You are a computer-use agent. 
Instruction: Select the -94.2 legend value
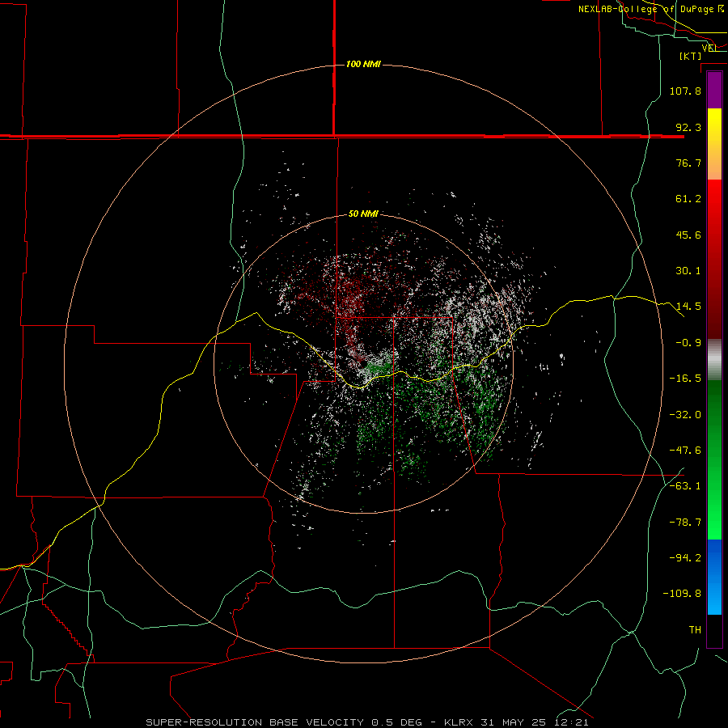(x=685, y=558)
